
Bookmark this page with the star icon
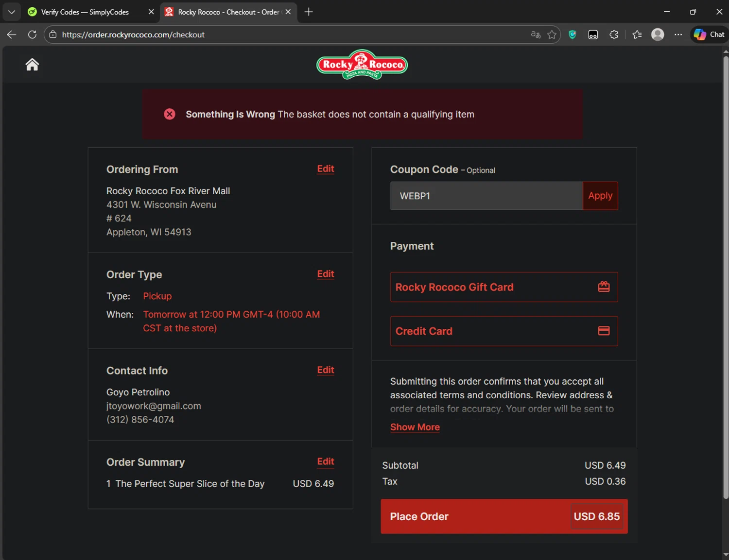[x=552, y=34]
